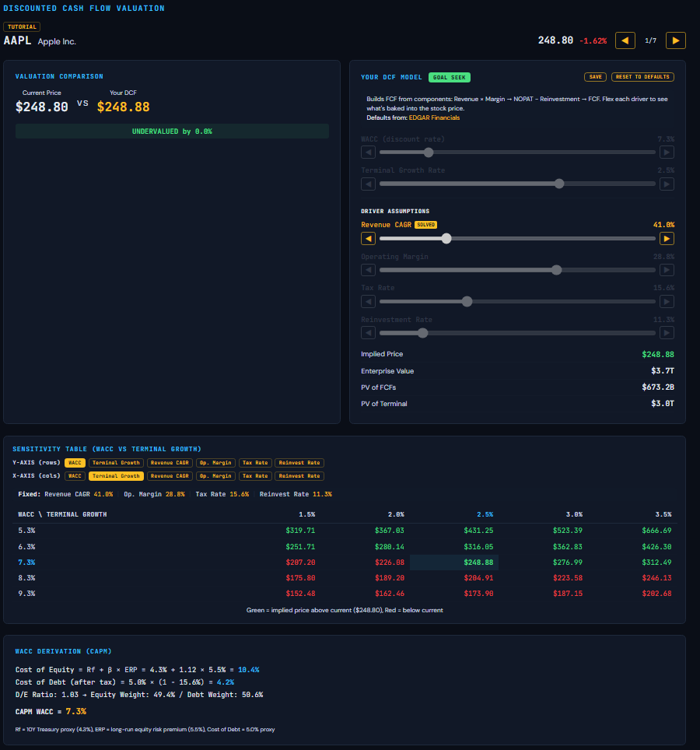Set Y-axis rows to Reinvest Rate
The image size is (700, 750).
(x=299, y=463)
